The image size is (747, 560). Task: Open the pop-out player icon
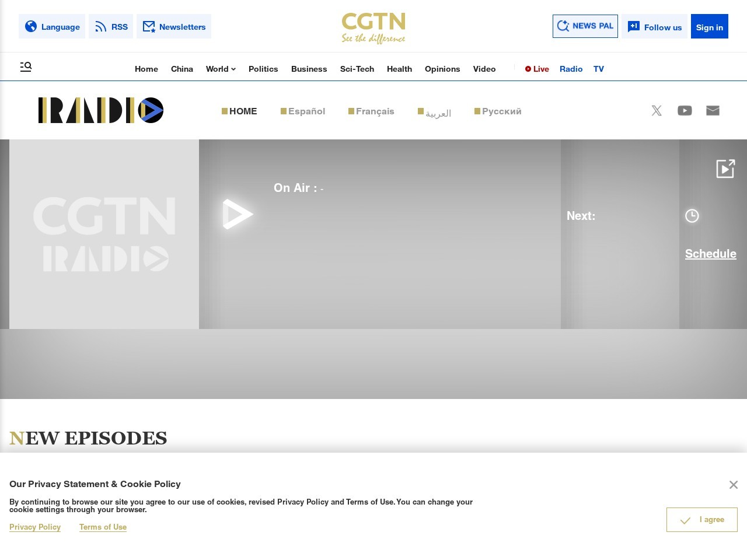coord(725,169)
